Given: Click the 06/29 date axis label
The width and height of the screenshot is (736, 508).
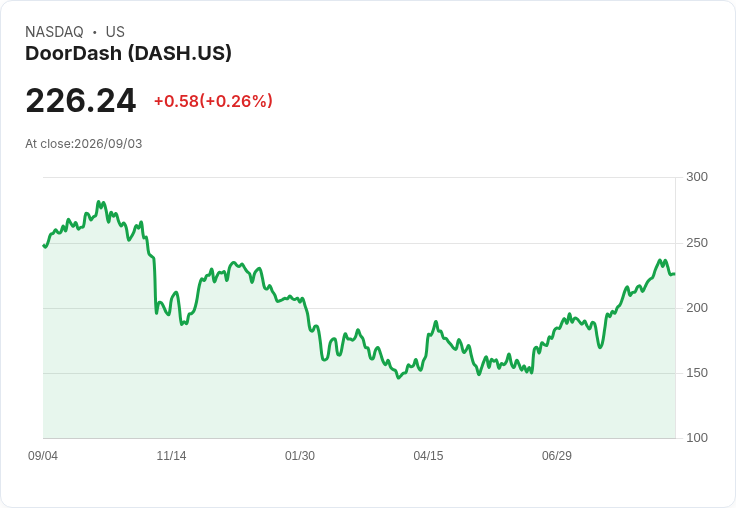Looking at the screenshot, I should point(557,455).
